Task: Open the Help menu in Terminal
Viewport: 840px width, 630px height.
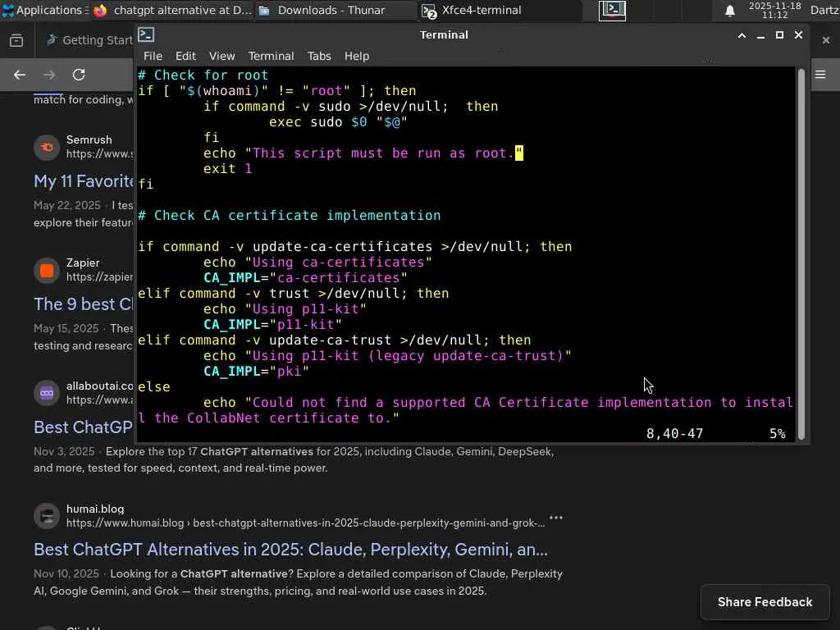Action: coord(356,56)
